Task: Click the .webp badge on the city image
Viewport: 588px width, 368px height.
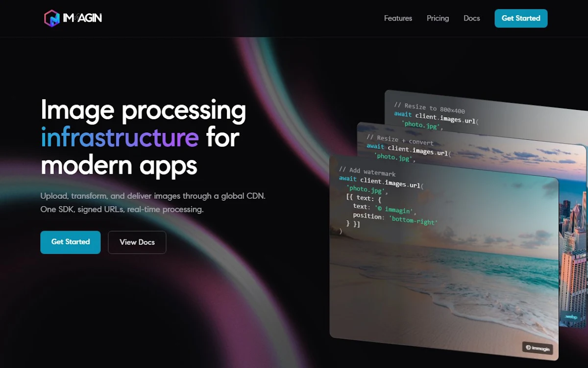Action: [x=570, y=317]
